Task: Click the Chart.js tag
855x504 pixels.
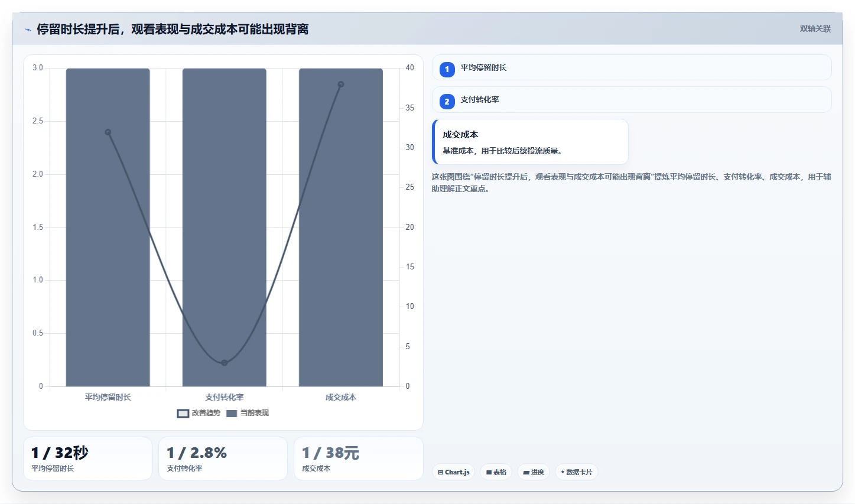Action: click(x=454, y=472)
